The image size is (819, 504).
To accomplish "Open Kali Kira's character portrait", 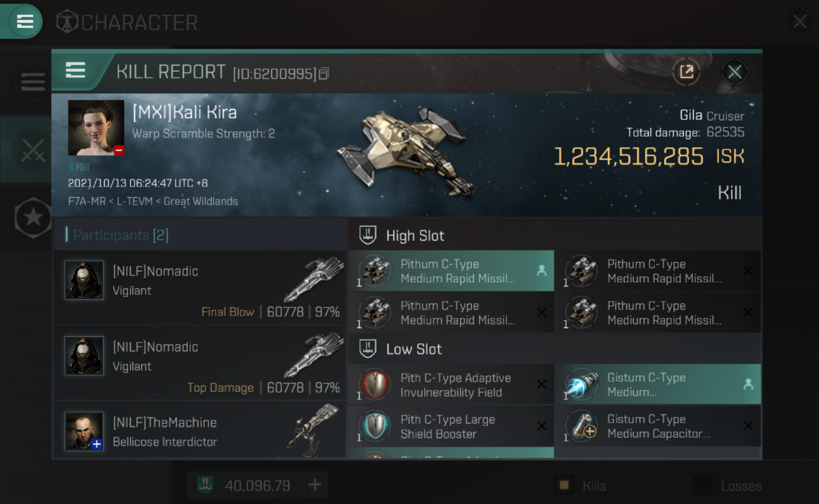I will pyautogui.click(x=96, y=128).
